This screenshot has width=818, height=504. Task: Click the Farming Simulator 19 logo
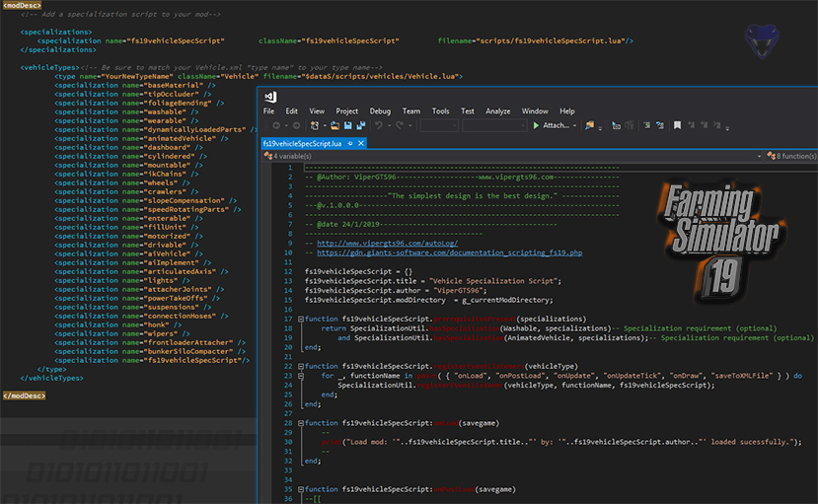pyautogui.click(x=722, y=243)
